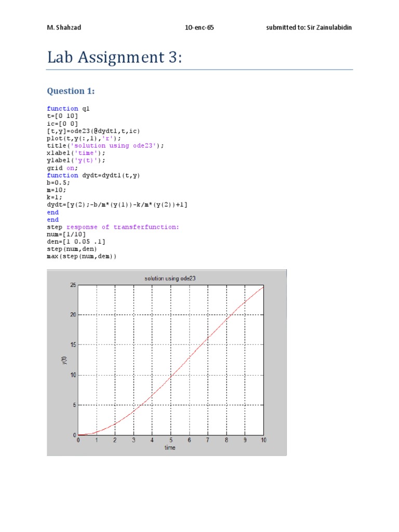Click the line 'num=[1/10]'

coord(66,234)
